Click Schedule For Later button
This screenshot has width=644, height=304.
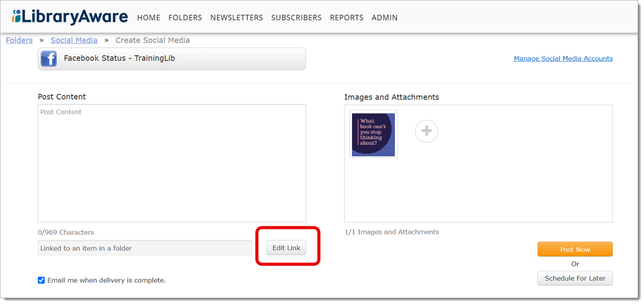point(575,278)
